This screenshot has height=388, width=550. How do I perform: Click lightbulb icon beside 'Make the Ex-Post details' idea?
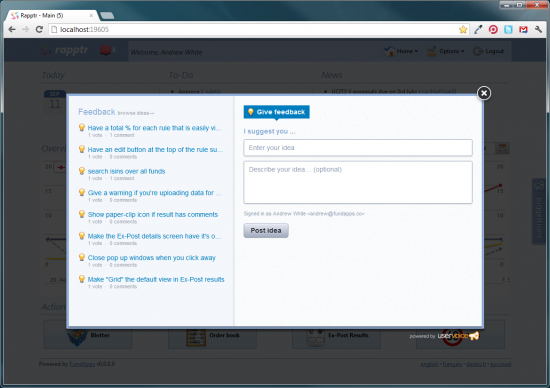pos(82,235)
